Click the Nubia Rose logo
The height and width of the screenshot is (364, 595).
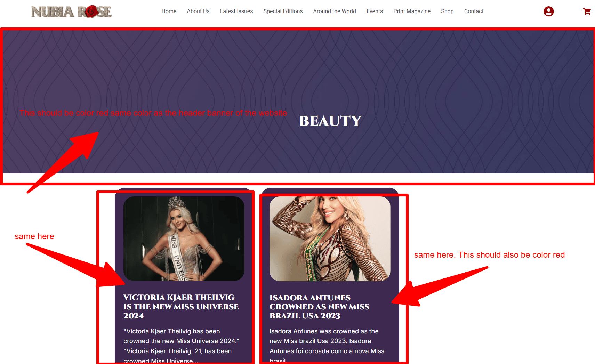pos(71,11)
